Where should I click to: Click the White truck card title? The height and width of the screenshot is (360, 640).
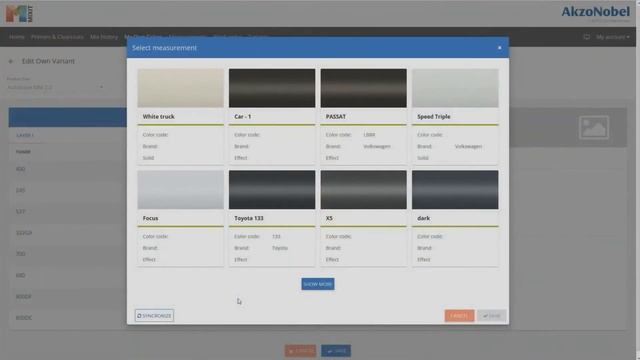(159, 117)
